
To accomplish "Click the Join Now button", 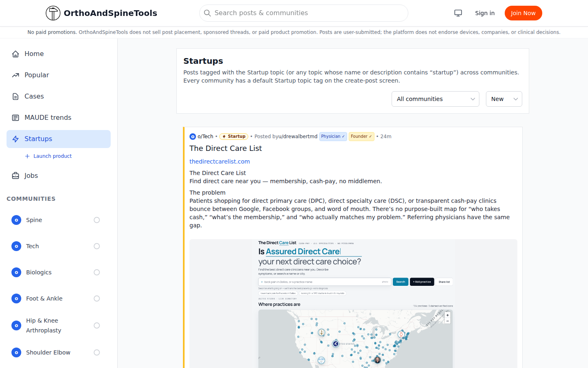I will pyautogui.click(x=523, y=13).
